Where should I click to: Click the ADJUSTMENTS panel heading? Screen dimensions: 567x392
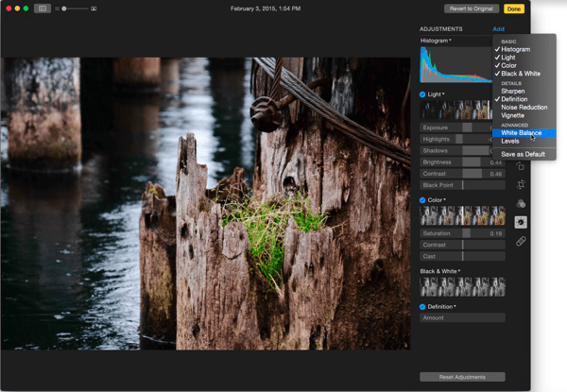pos(440,29)
